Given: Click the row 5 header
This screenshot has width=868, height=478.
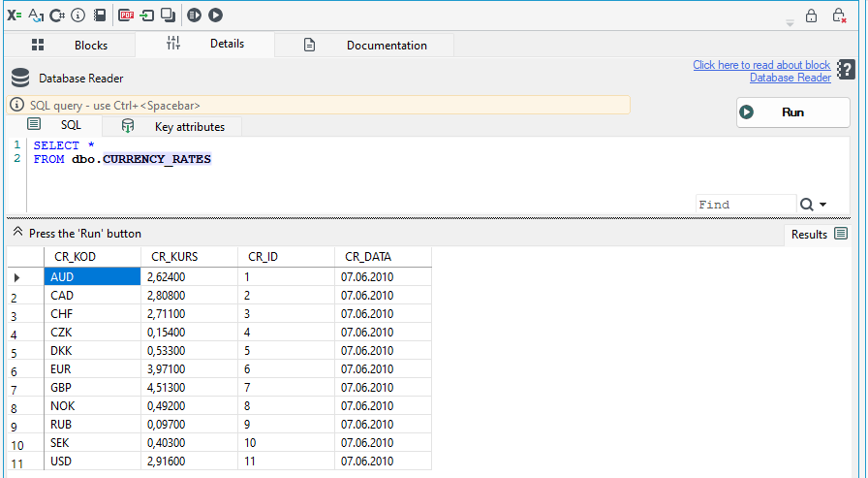Looking at the screenshot, I should [x=25, y=351].
